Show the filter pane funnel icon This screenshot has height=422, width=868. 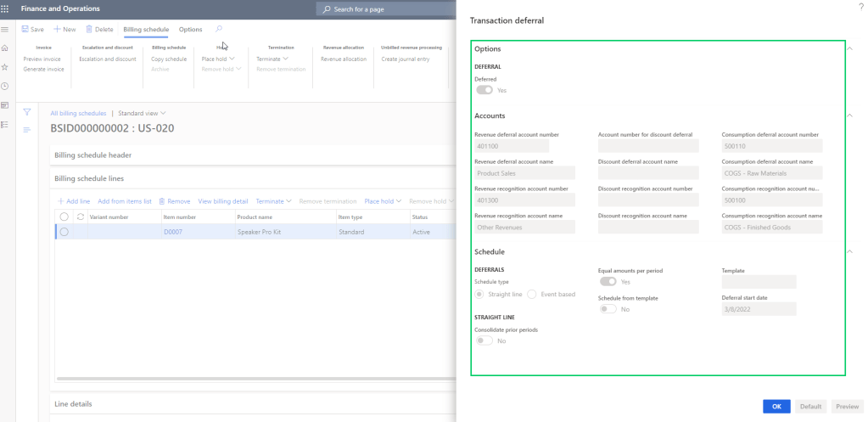tap(27, 112)
